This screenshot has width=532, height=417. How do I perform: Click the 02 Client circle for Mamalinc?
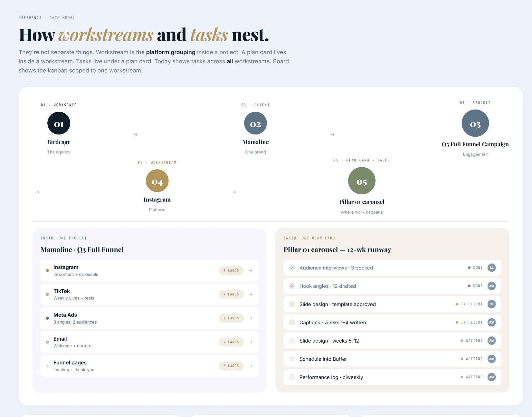[x=255, y=123]
